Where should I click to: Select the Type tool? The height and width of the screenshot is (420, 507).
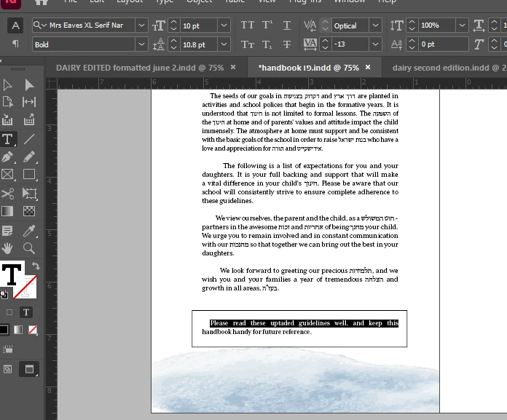tap(8, 139)
